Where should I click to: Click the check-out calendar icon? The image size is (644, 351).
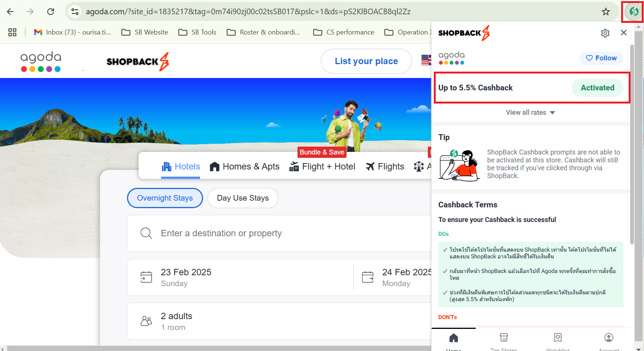pos(368,277)
